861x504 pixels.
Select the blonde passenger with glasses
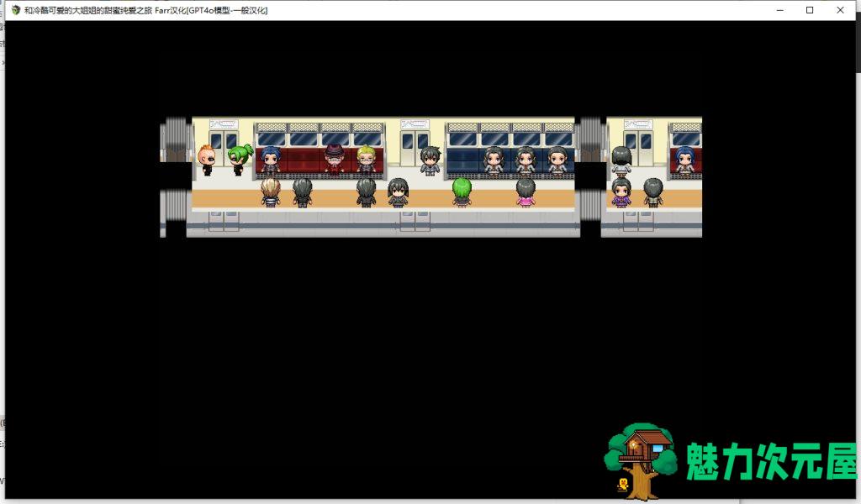click(x=367, y=160)
